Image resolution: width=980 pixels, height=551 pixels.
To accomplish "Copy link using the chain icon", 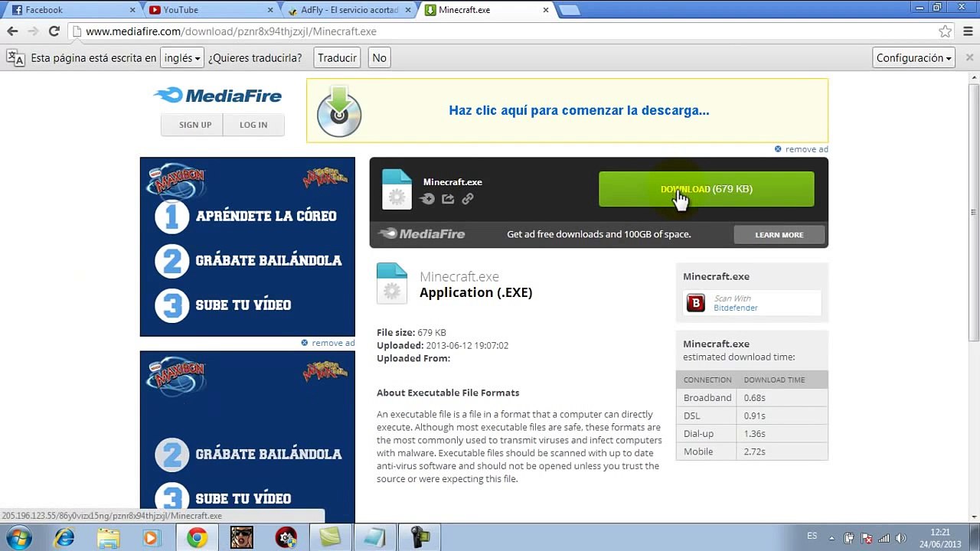I will coord(468,199).
